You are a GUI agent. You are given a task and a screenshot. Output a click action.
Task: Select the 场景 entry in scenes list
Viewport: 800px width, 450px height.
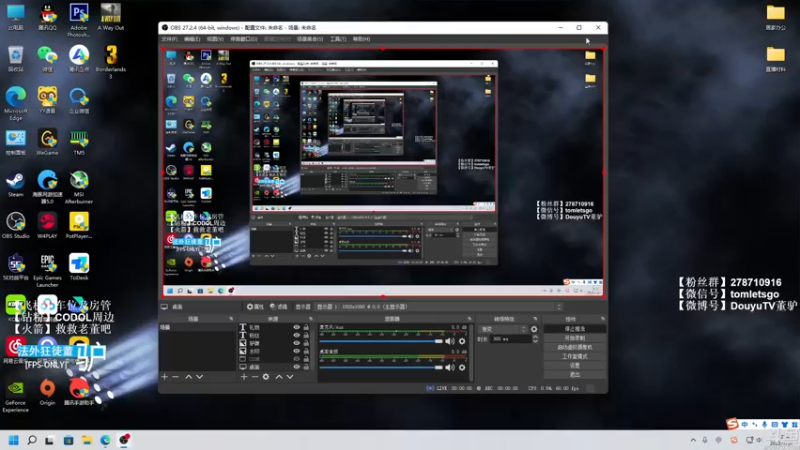pos(198,328)
